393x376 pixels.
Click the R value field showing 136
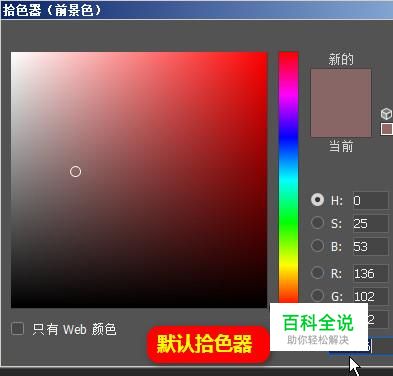(371, 273)
